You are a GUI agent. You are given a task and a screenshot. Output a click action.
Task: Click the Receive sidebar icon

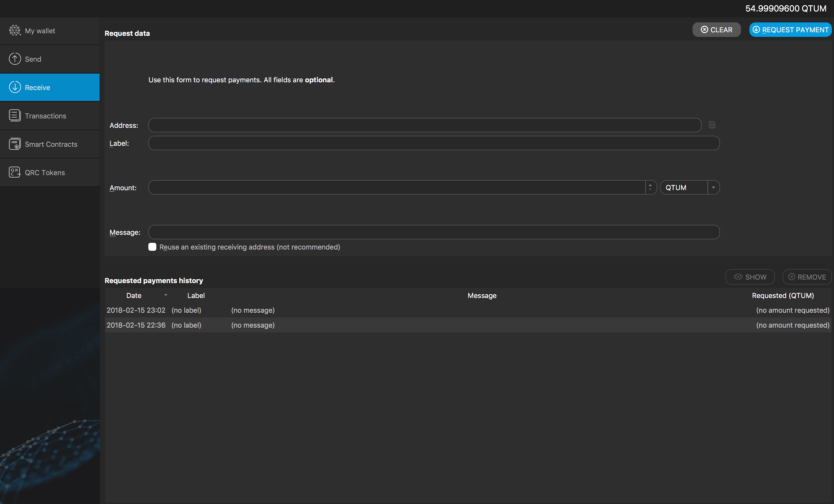tap(14, 87)
